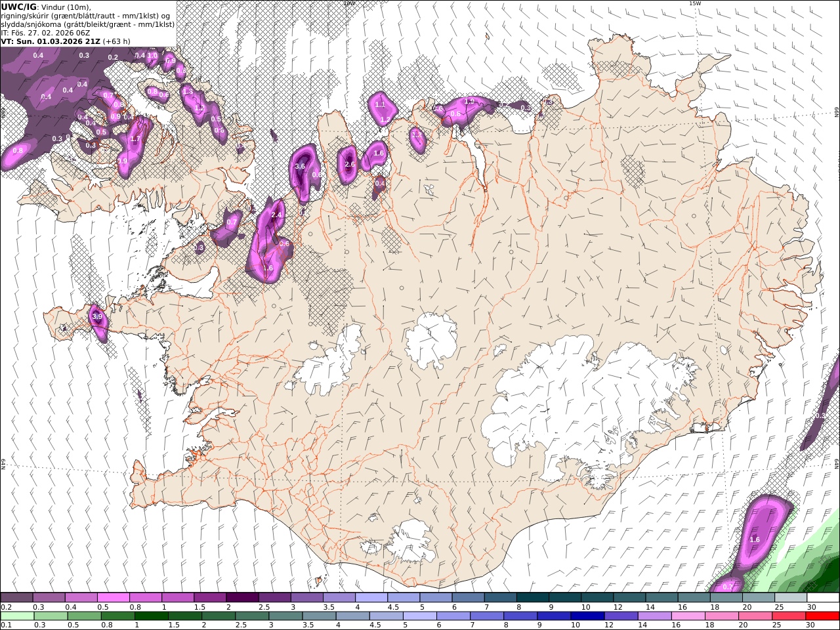Click the 1.6 label in southeast offshore snow patch
Image resolution: width=840 pixels, height=630 pixels.
click(755, 539)
